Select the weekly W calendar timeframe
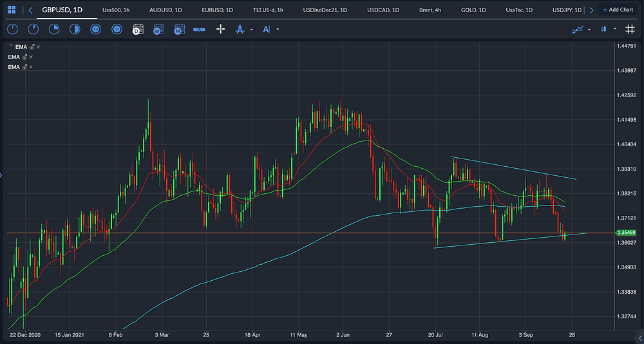 point(158,29)
